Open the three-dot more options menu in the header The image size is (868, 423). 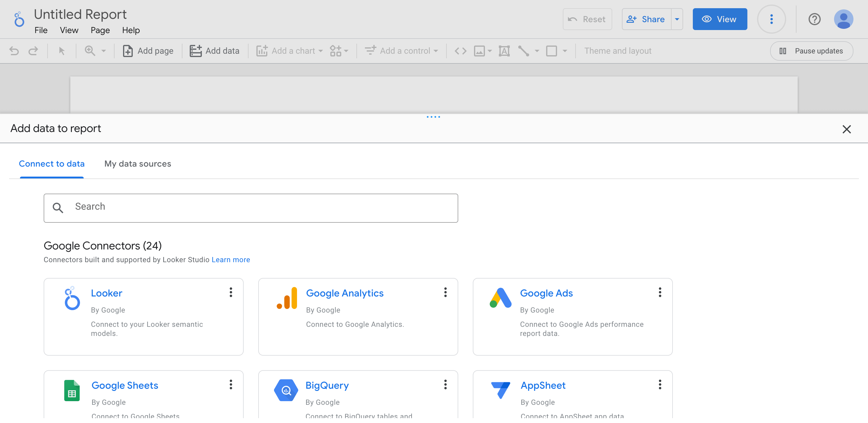click(771, 19)
